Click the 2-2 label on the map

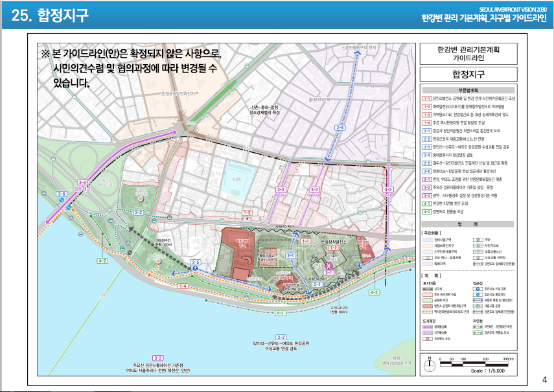(x=138, y=213)
